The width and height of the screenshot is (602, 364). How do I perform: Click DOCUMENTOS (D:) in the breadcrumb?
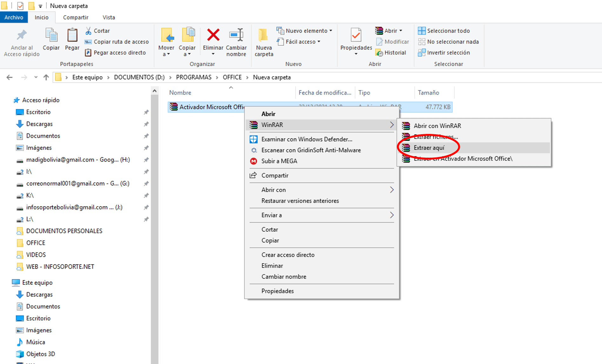pyautogui.click(x=139, y=77)
